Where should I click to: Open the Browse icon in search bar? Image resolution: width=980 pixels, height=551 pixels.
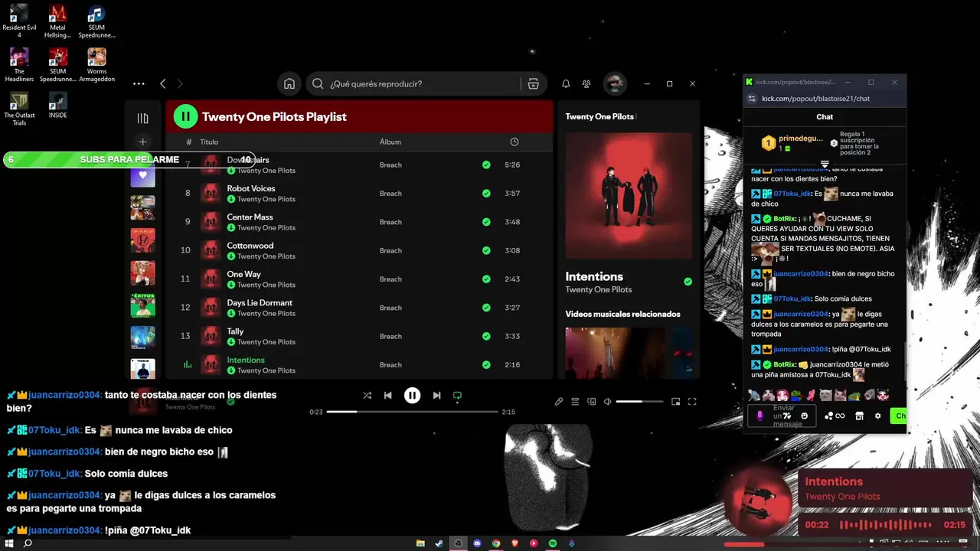coord(533,83)
